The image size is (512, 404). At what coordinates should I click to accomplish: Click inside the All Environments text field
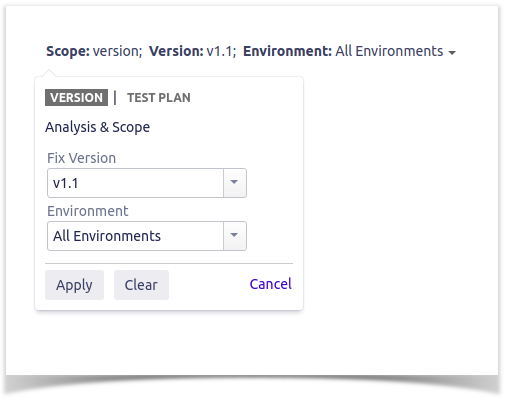coord(135,236)
